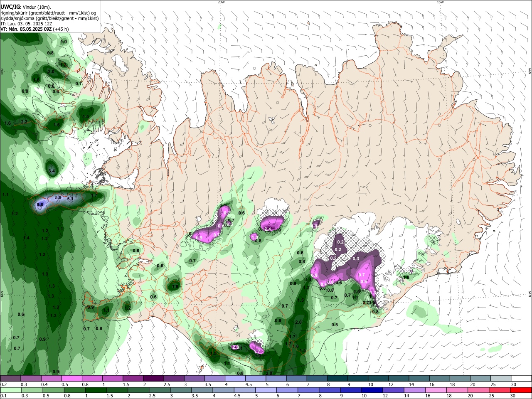
Task: Pick the bright red final swatch in rain legend
Action: click(521, 390)
